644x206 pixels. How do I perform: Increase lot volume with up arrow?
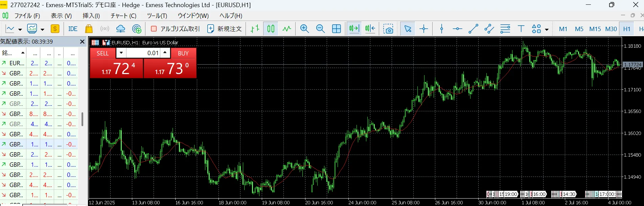tap(165, 53)
